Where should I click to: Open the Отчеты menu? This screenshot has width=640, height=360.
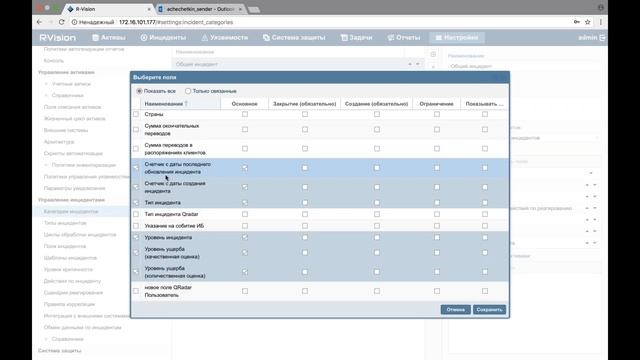pos(404,38)
